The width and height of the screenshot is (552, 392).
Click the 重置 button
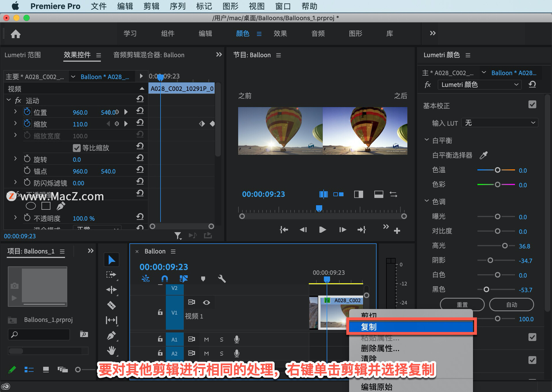tap(462, 305)
